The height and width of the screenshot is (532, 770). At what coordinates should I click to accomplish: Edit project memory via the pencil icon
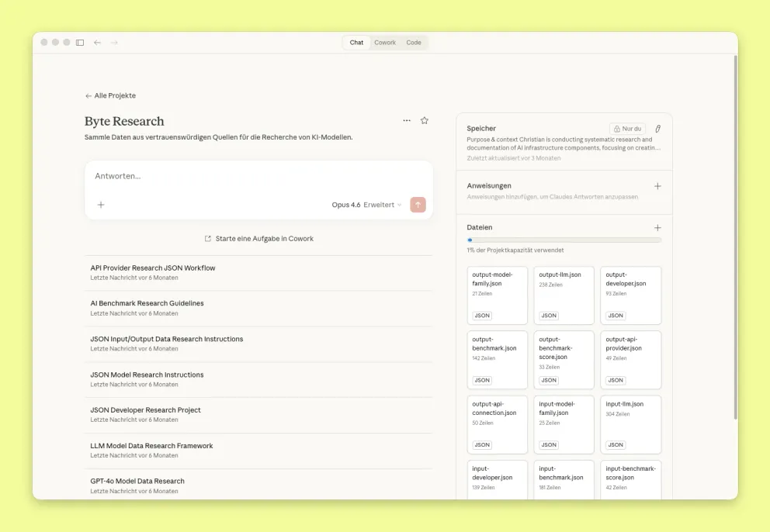tap(657, 128)
